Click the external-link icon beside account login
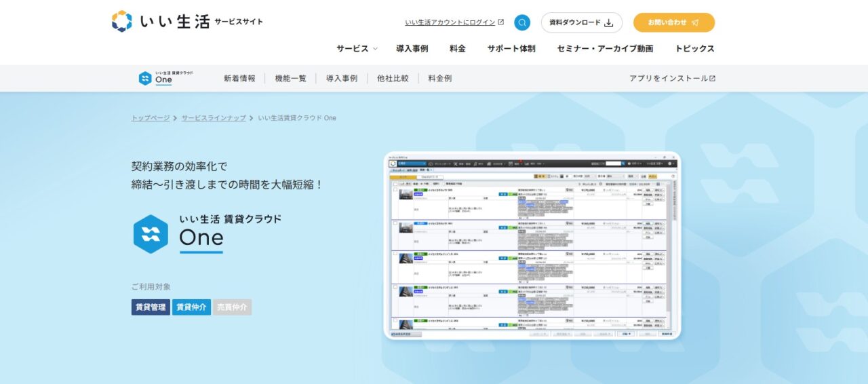This screenshot has width=868, height=384. tap(501, 22)
